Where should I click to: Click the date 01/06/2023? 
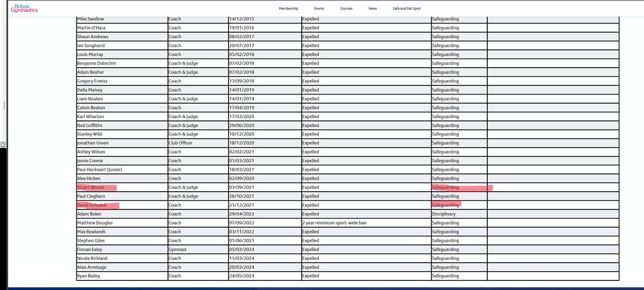click(241, 241)
